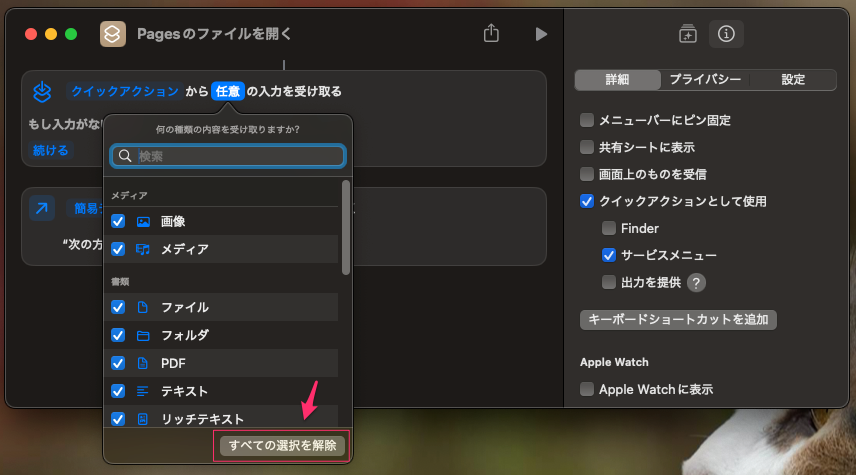Open the action library icon
Viewport: 856px width, 475px height.
point(687,34)
